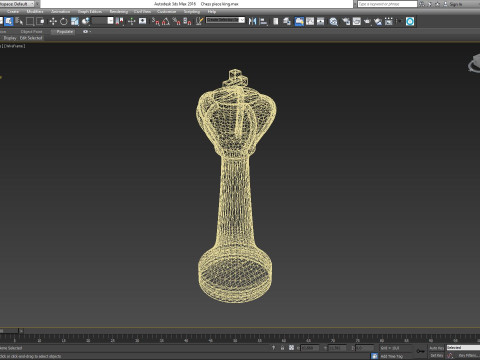
Task: Toggle the Scene Explorer
Action: pos(276,21)
